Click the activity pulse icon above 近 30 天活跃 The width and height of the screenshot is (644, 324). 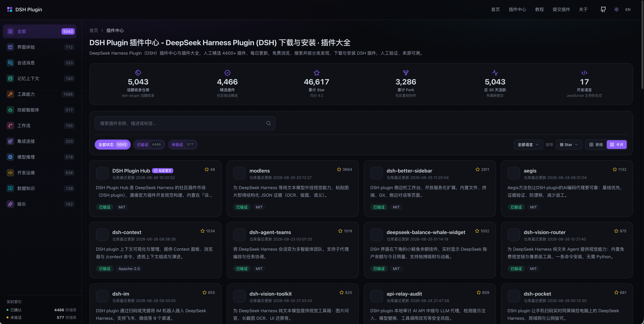click(x=495, y=73)
